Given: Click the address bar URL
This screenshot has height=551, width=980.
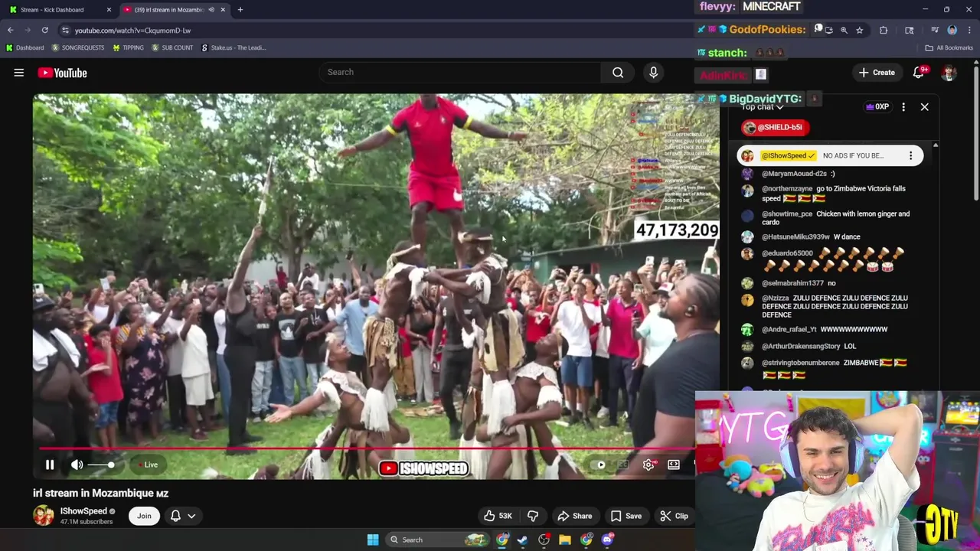Looking at the screenshot, I should [132, 31].
